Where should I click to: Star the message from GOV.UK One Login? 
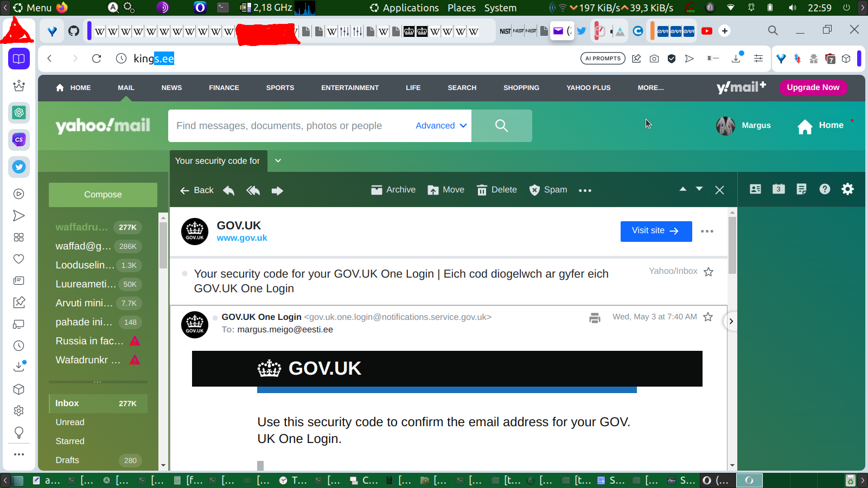click(708, 317)
